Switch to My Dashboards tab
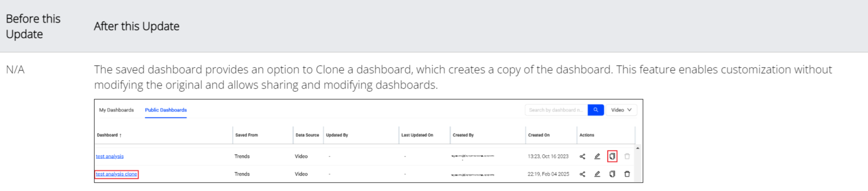Viewport: 868px width, 191px height. pos(116,110)
